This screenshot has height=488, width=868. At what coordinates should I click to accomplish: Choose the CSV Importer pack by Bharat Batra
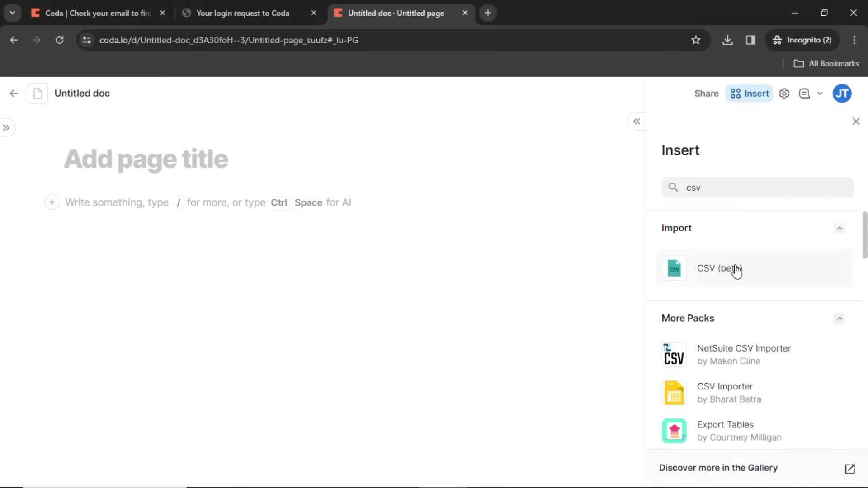(x=755, y=393)
